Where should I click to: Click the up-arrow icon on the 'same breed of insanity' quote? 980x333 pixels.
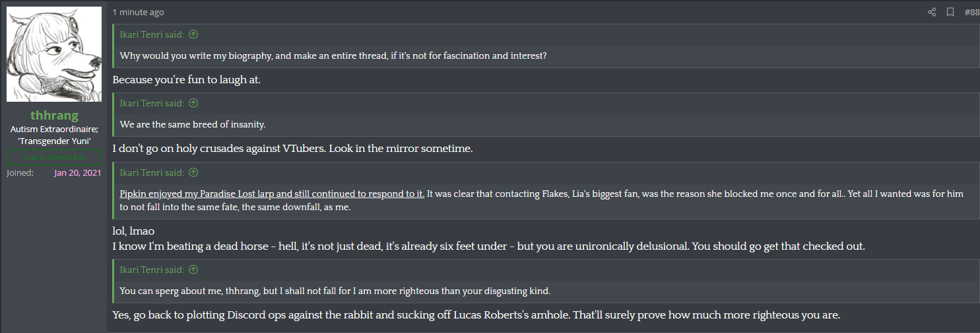193,103
